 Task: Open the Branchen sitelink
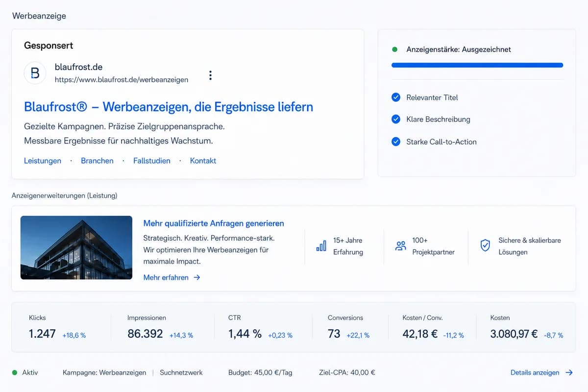[97, 161]
